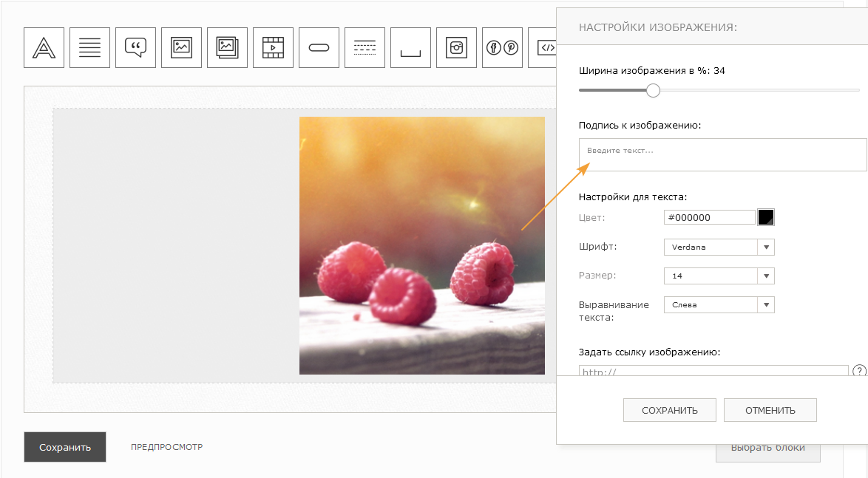This screenshot has width=868, height=478.
Task: Click the Ширина изображения в %: 34 label
Action: coord(652,71)
